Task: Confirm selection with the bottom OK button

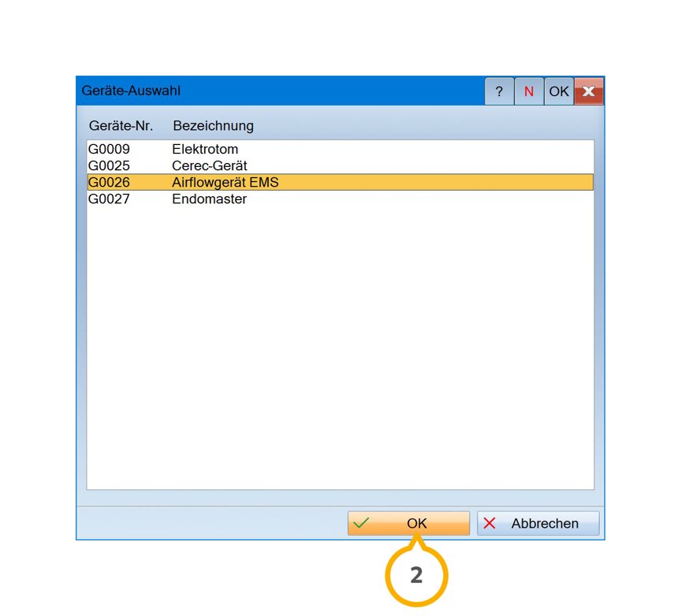Action: click(x=408, y=523)
